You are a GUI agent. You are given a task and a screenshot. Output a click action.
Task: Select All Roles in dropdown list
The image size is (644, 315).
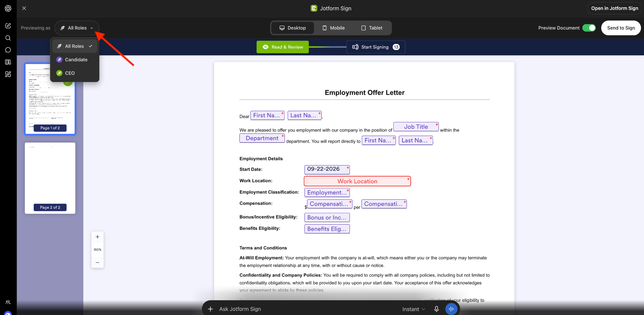point(75,46)
